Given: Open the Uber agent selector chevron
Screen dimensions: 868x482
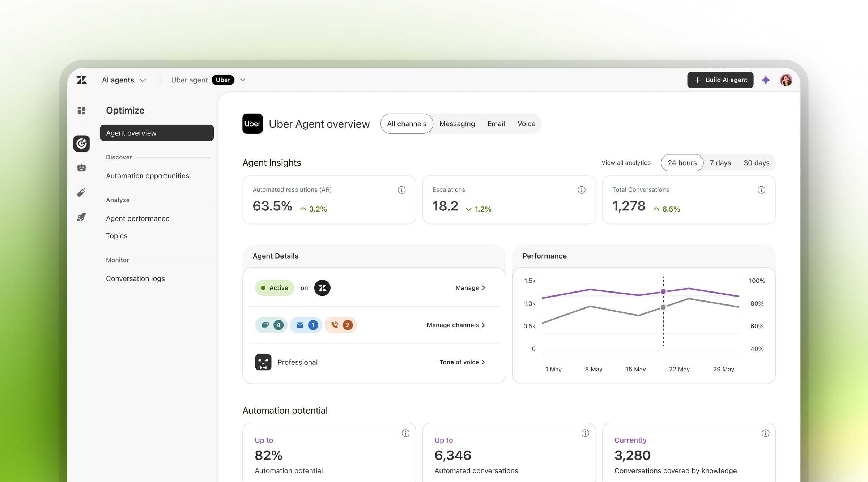Looking at the screenshot, I should coord(243,80).
